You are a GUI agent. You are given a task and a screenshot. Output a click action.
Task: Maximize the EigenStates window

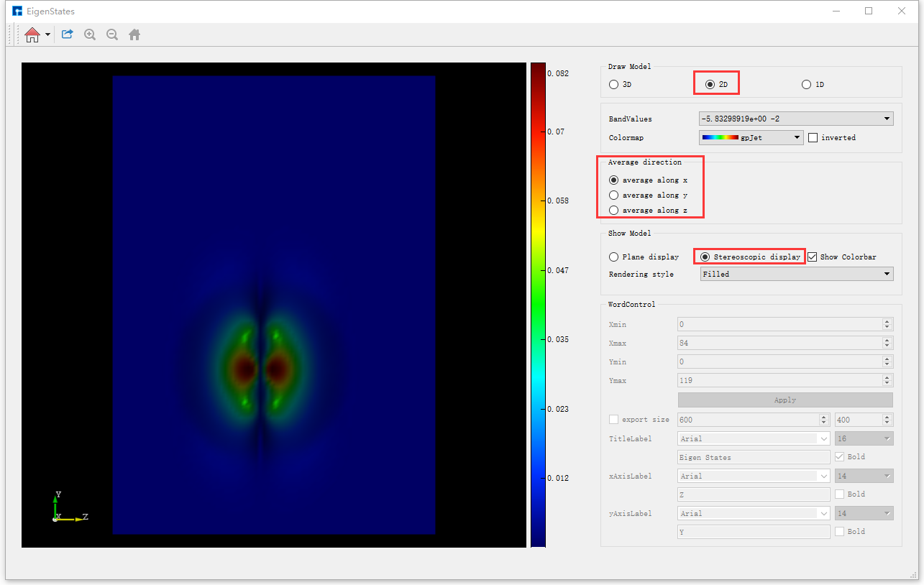(869, 11)
